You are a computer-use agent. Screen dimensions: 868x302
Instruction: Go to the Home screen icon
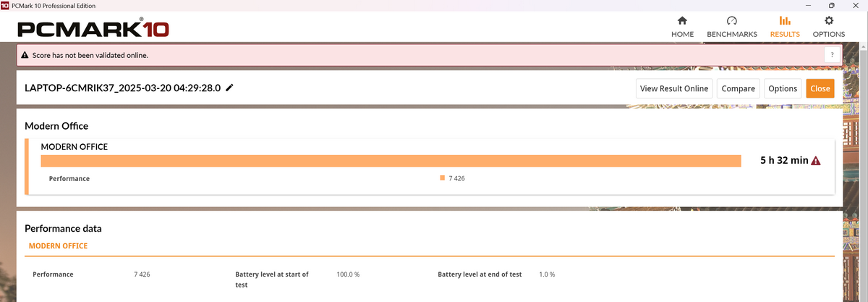coord(682,21)
